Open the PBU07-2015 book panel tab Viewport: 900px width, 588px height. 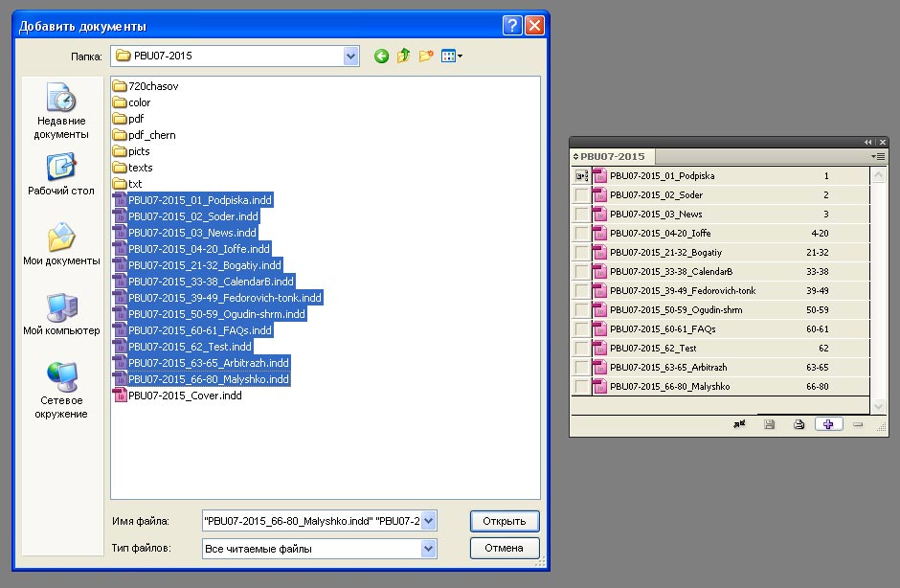(x=613, y=156)
